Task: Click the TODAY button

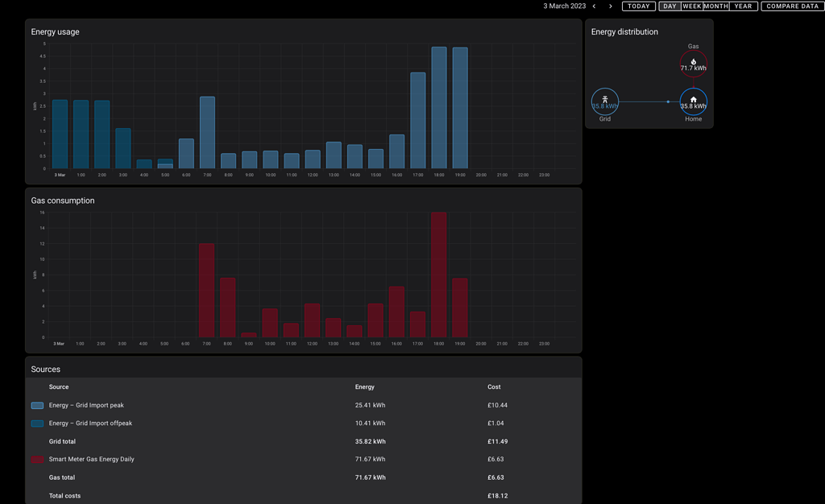Action: [638, 6]
